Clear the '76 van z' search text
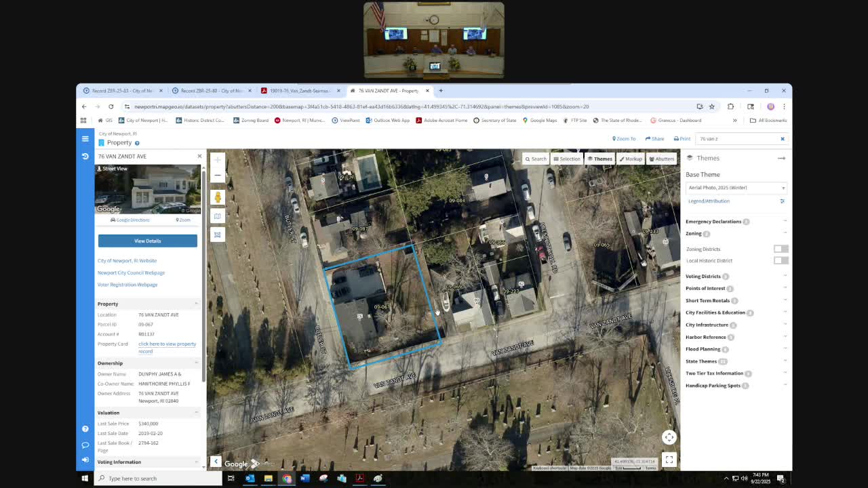Image resolution: width=868 pixels, height=488 pixels. point(782,139)
